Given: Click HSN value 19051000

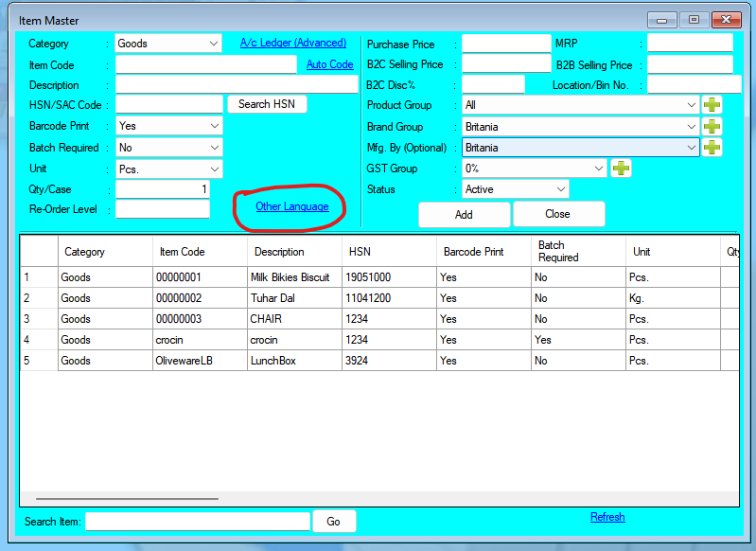Looking at the screenshot, I should (389, 277).
